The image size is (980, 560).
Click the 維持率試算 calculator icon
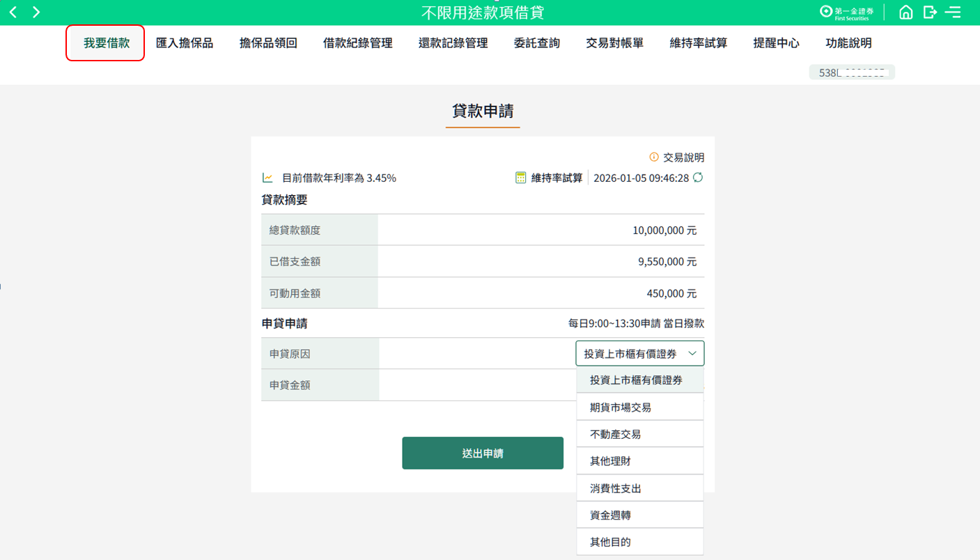521,178
